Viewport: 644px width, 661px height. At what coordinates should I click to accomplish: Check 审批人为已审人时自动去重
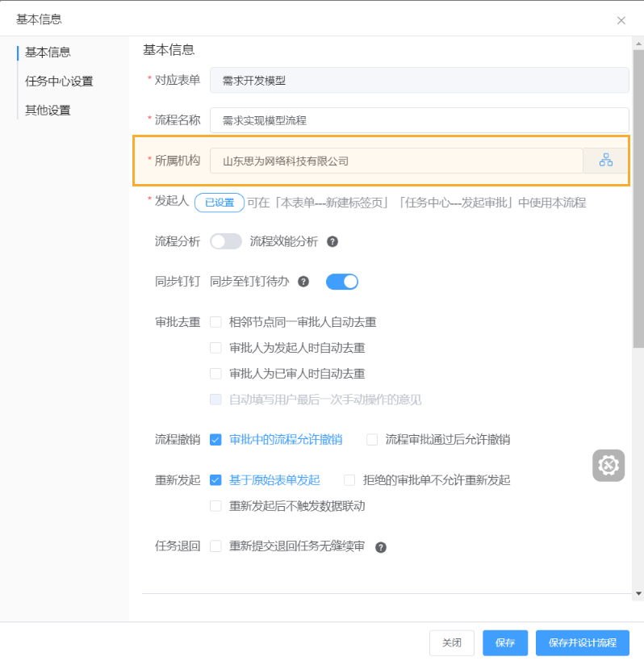coord(215,374)
